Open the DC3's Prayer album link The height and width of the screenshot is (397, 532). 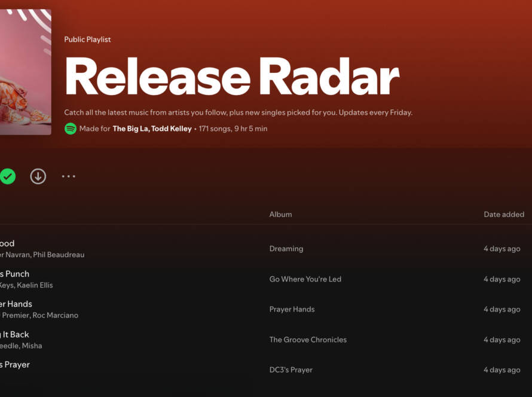pyautogui.click(x=291, y=370)
